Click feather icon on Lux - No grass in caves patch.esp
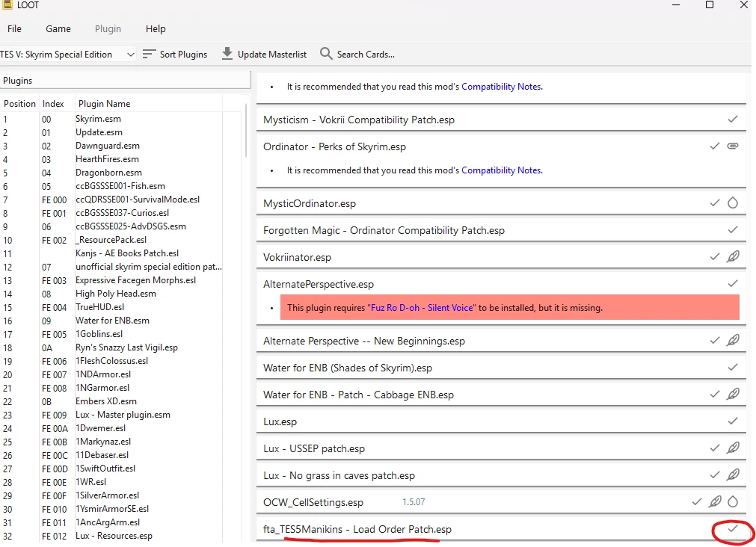Screen dimensions: 756x547 [733, 475]
